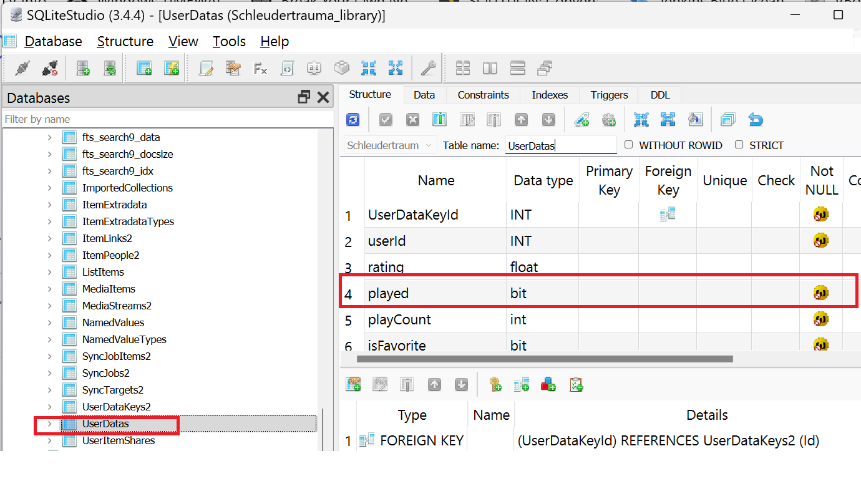861x504 pixels.
Task: Click the Filter by name field
Action: pyautogui.click(x=167, y=119)
